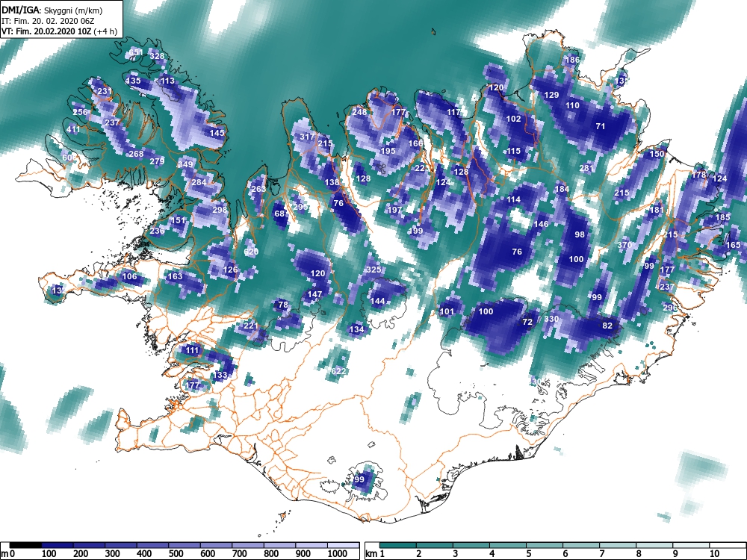Select the map value 151

pos(178,220)
